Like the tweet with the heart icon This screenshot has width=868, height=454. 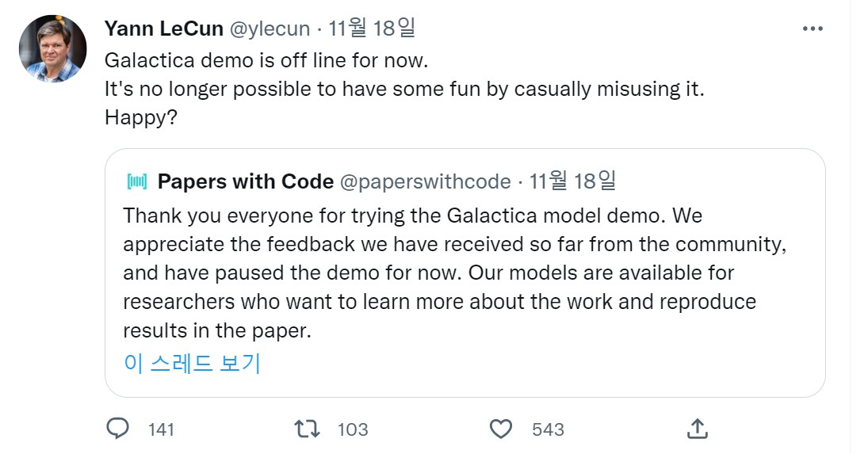[501, 429]
